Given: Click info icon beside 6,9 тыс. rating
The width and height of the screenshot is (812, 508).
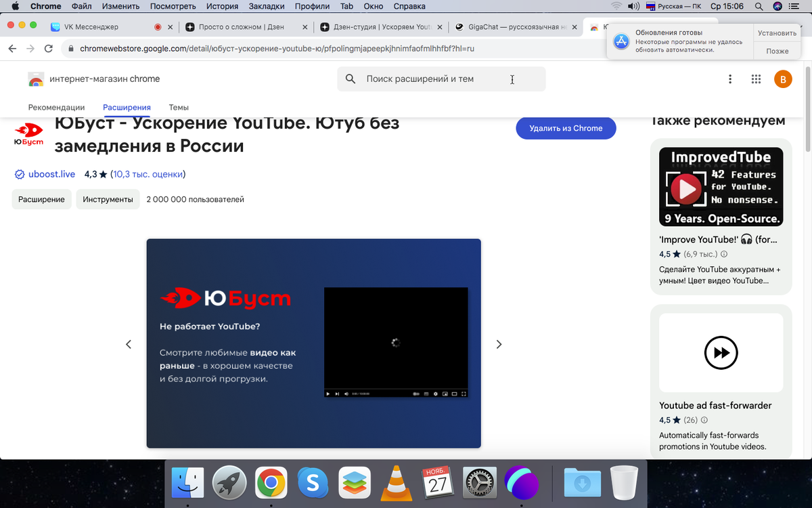Looking at the screenshot, I should pyautogui.click(x=724, y=255).
